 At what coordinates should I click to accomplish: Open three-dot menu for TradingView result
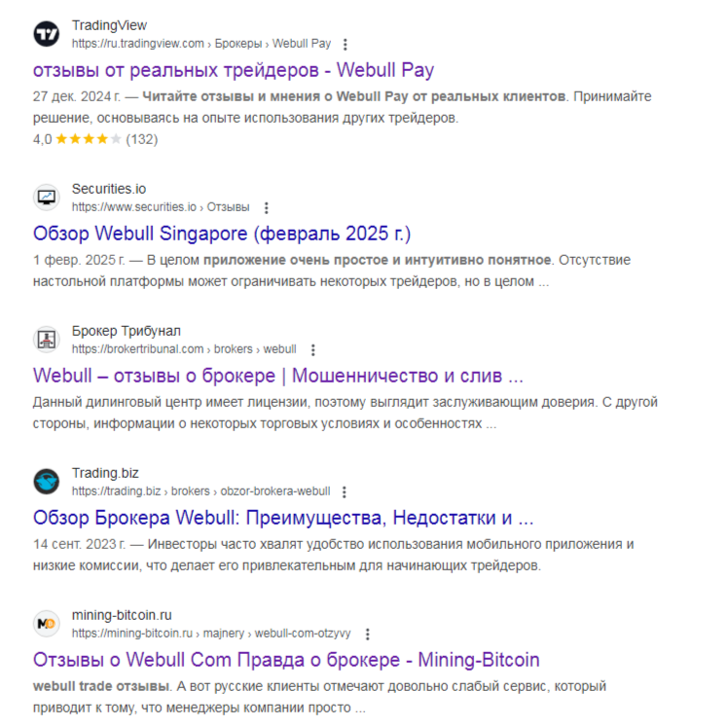pos(345,44)
